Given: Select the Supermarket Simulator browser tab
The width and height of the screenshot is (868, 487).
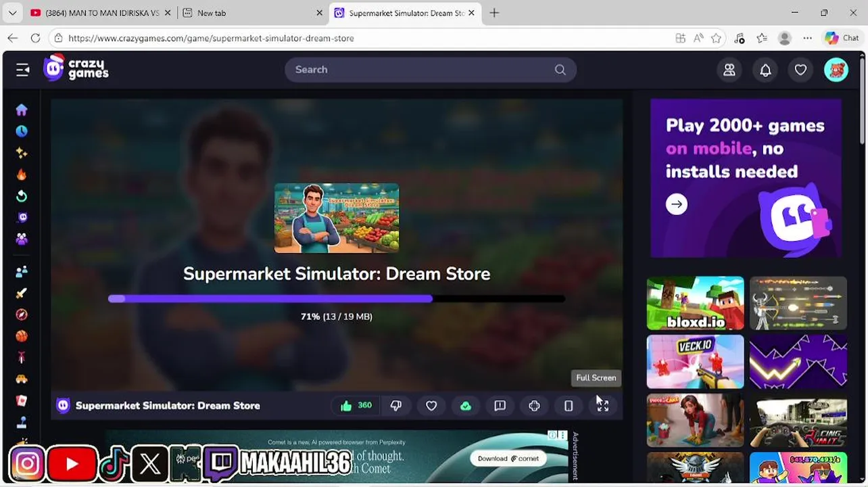Looking at the screenshot, I should coord(406,13).
